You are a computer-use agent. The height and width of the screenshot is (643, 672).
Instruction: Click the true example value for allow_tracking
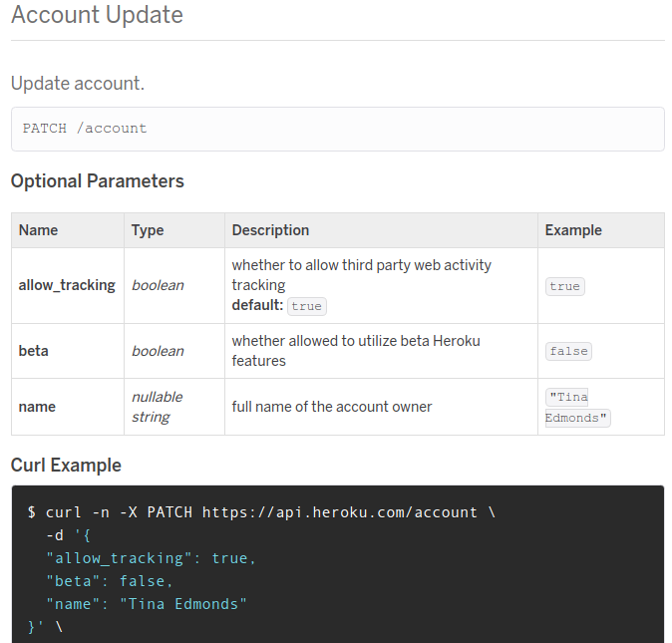pos(564,286)
